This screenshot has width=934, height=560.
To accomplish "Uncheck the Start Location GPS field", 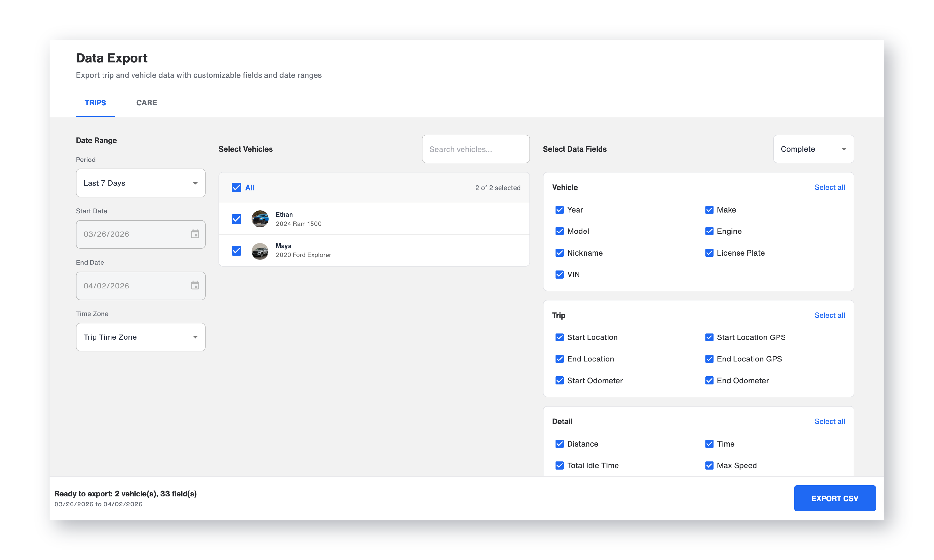I will click(x=709, y=337).
